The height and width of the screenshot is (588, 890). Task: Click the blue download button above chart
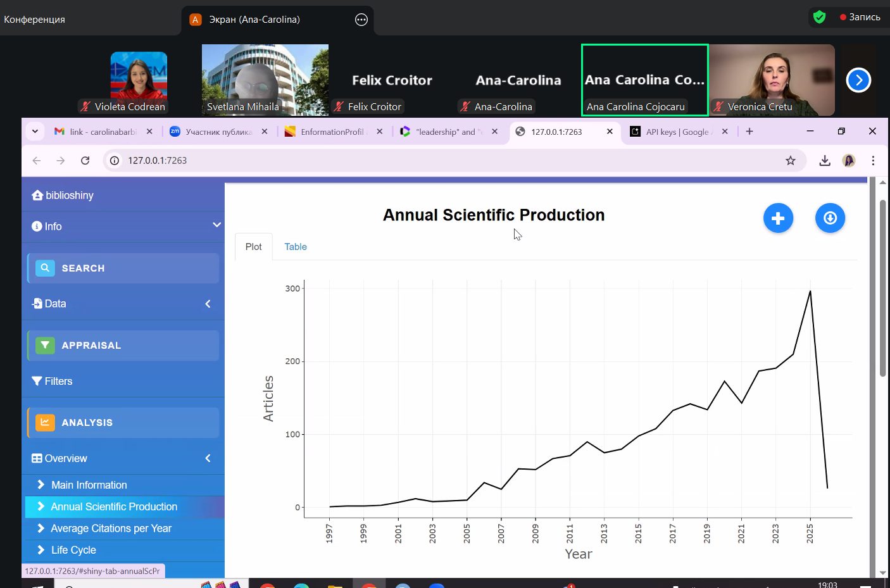(830, 218)
